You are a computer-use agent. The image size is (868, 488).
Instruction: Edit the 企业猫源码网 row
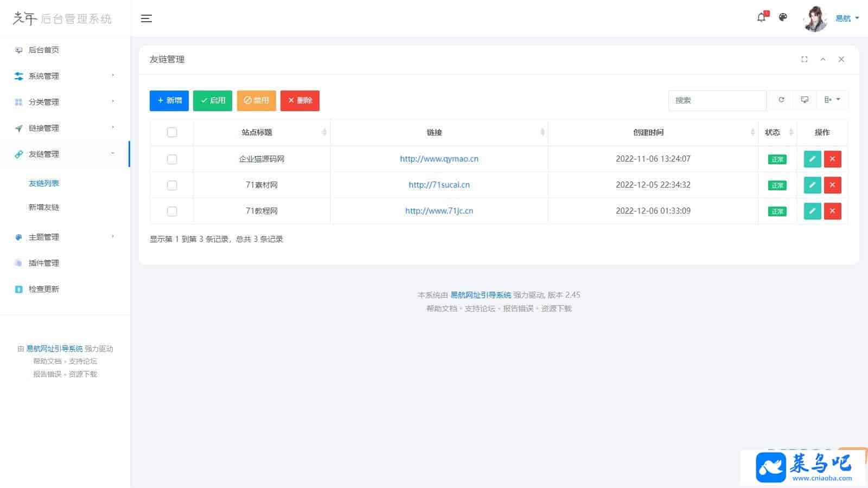[812, 159]
